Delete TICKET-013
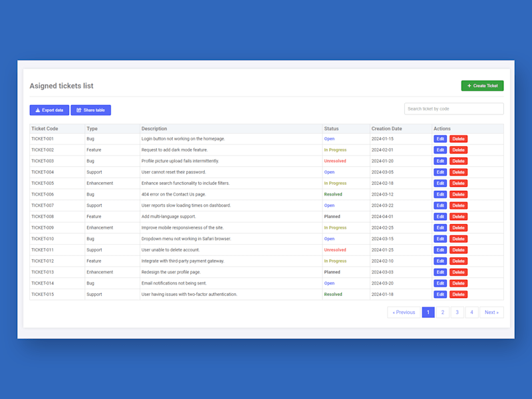 [x=458, y=272]
